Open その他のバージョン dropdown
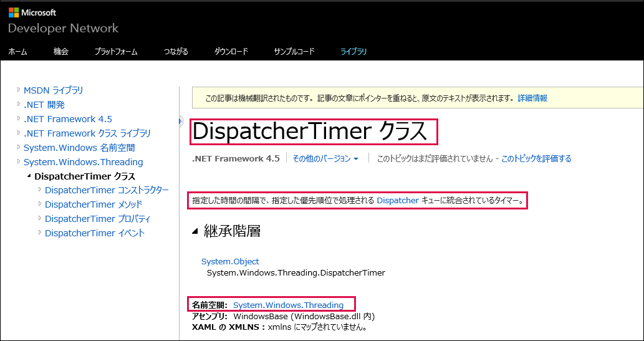The height and width of the screenshot is (341, 644). tap(325, 158)
